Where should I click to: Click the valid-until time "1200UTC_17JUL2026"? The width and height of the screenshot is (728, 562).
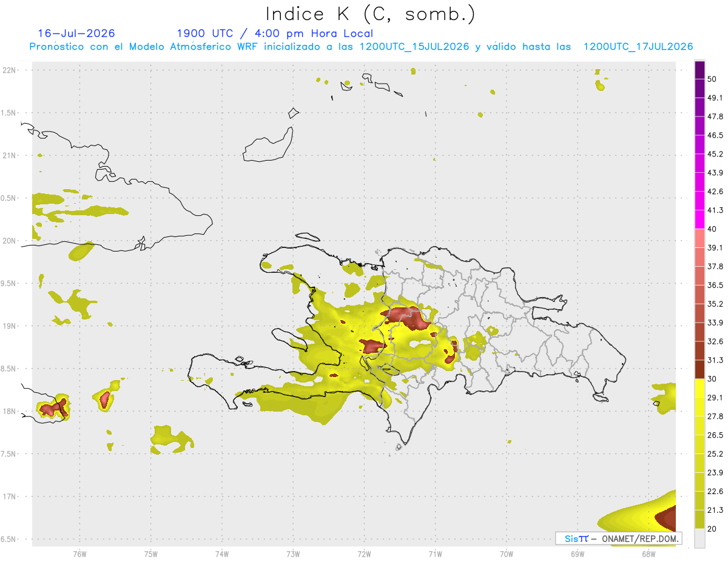(638, 47)
